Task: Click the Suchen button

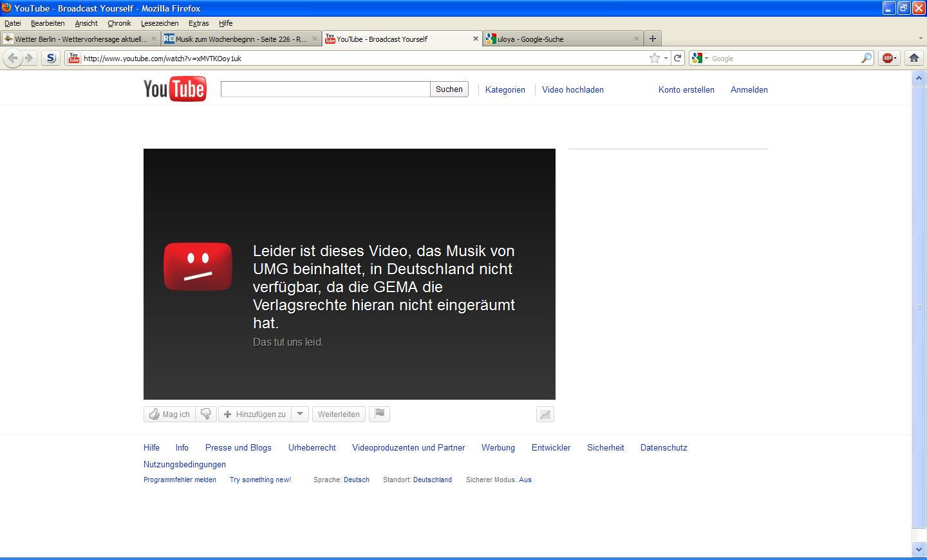Action: pyautogui.click(x=449, y=89)
